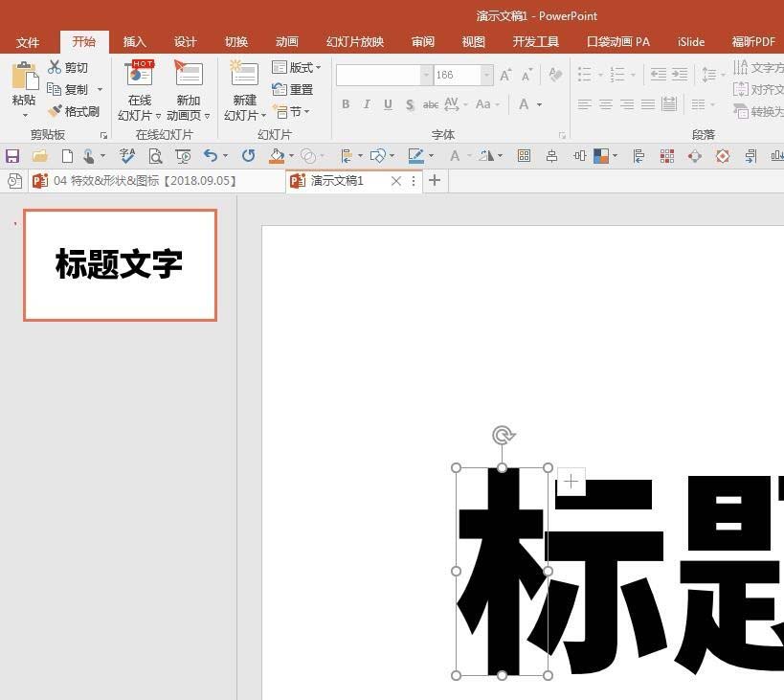The image size is (784, 700).
Task: Click the Font (字体) group dialog launcher
Action: (562, 136)
